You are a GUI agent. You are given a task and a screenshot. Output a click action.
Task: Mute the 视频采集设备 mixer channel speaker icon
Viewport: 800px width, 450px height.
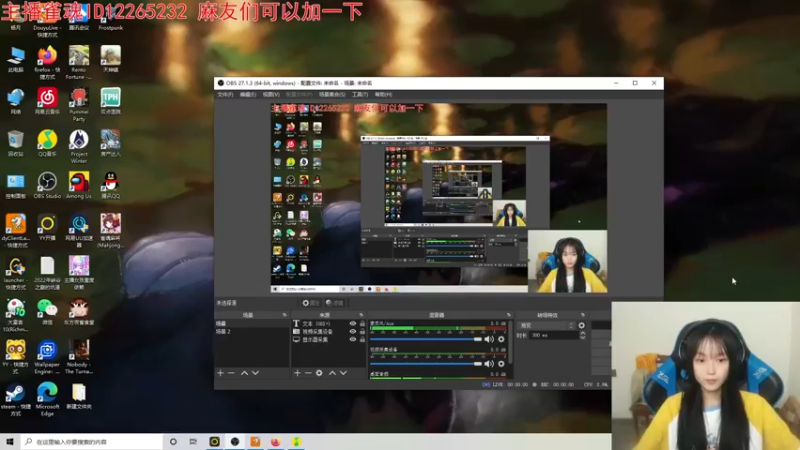(489, 364)
